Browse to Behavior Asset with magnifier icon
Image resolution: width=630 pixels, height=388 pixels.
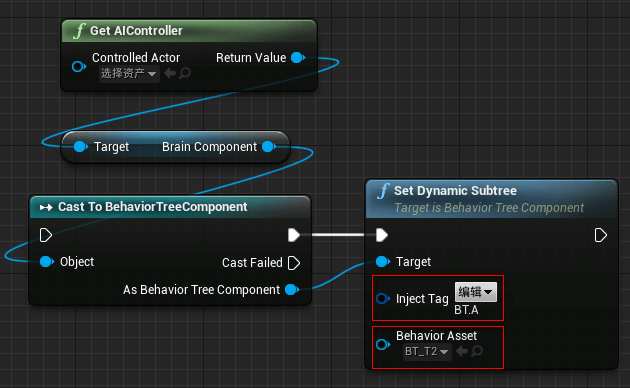click(477, 351)
